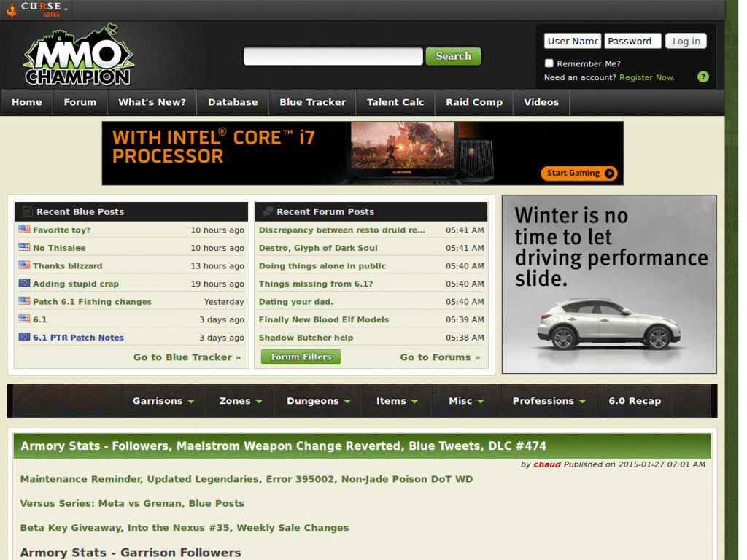Open the "Talent Calc" menu item
747x560 pixels.
pyautogui.click(x=395, y=102)
